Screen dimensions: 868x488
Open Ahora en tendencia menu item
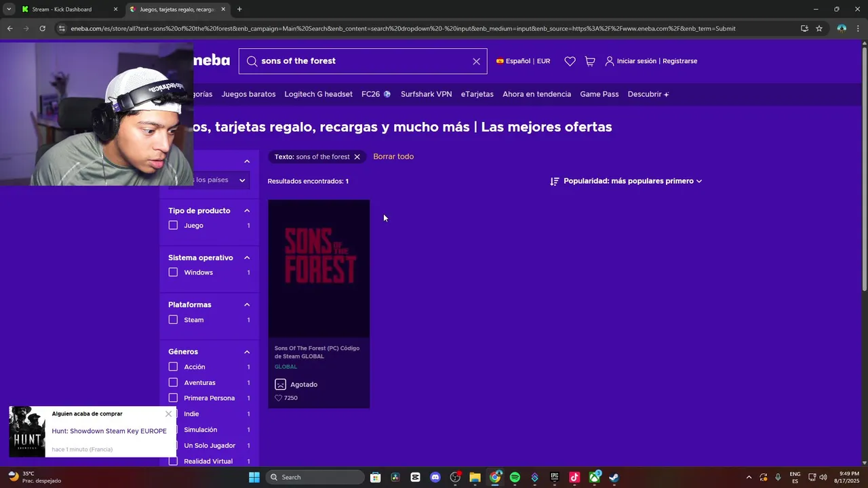click(536, 94)
